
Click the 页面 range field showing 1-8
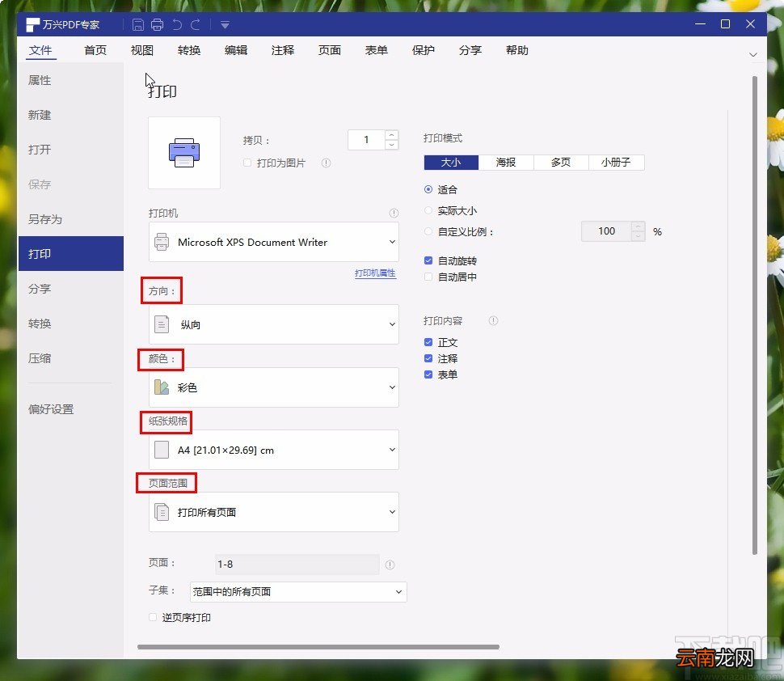pos(297,565)
